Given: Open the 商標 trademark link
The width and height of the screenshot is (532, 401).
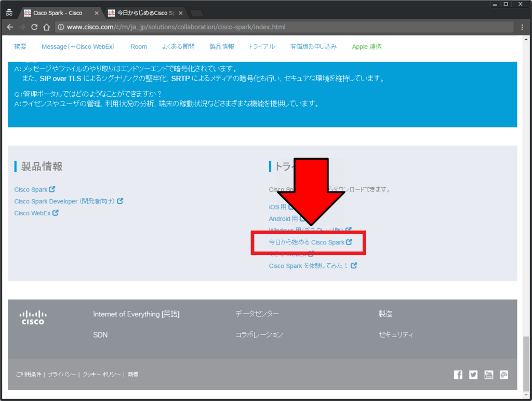Looking at the screenshot, I should coord(133,374).
